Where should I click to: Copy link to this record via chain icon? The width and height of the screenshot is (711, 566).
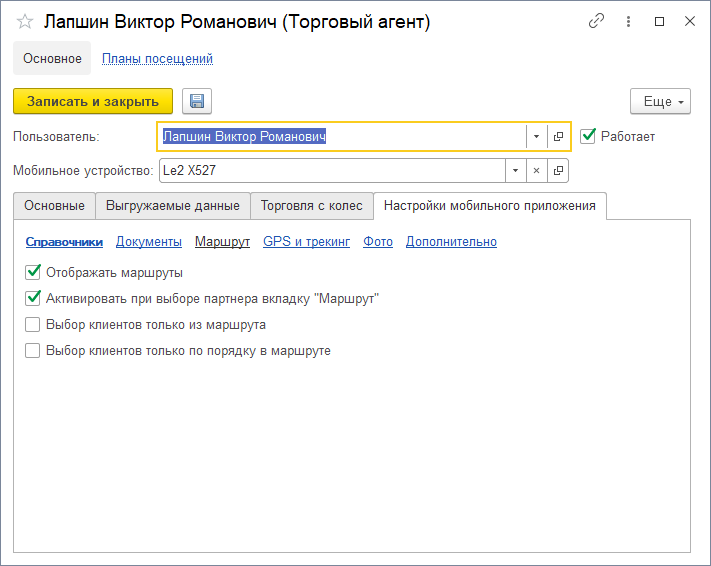pyautogui.click(x=597, y=21)
